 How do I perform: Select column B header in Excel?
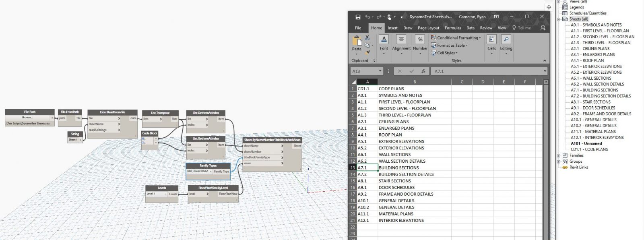[x=415, y=82]
